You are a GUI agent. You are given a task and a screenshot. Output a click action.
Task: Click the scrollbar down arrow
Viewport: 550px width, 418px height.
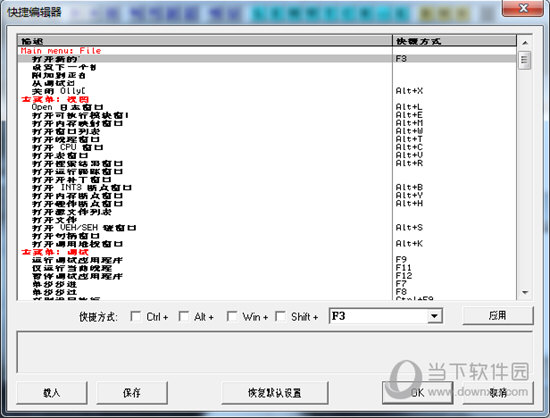pos(525,292)
